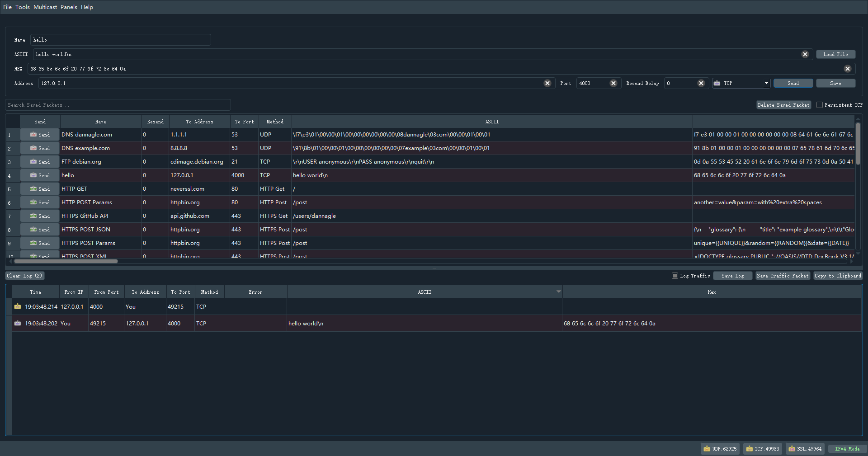This screenshot has width=868, height=456.
Task: Sort saved packets by Method header
Action: pyautogui.click(x=275, y=122)
